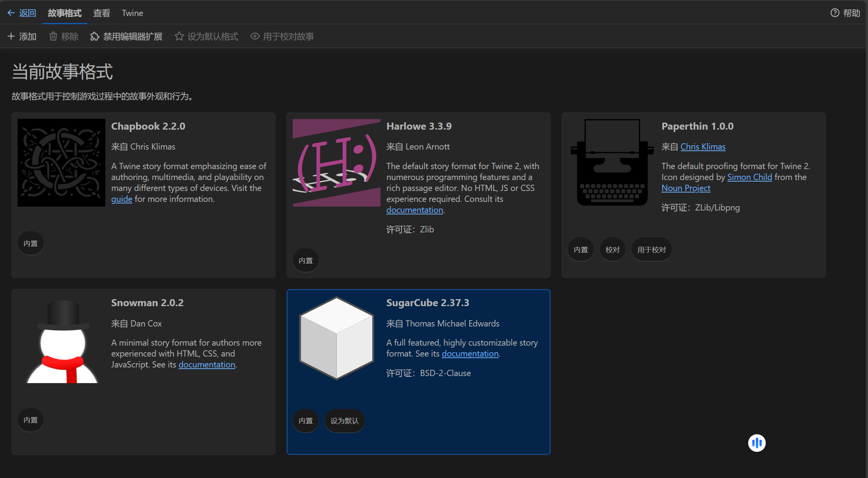The image size is (868, 478).
Task: Click 用于校对 badge on Paperthin card
Action: (x=651, y=250)
